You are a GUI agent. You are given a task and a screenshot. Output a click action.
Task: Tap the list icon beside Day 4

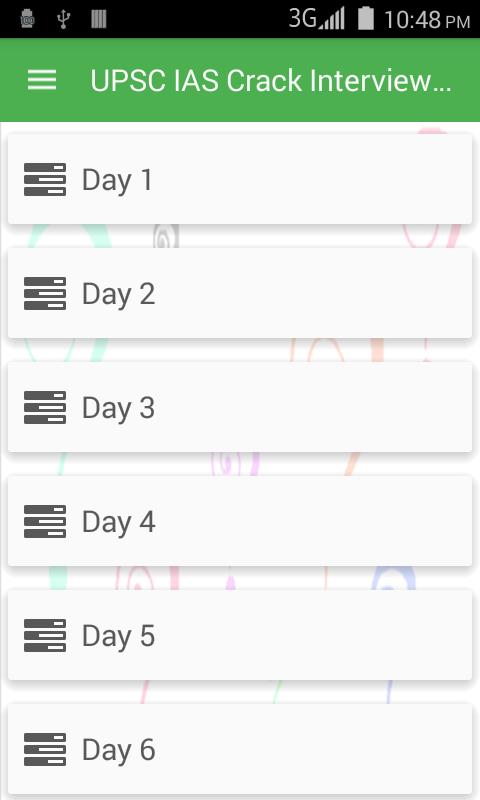[45, 521]
